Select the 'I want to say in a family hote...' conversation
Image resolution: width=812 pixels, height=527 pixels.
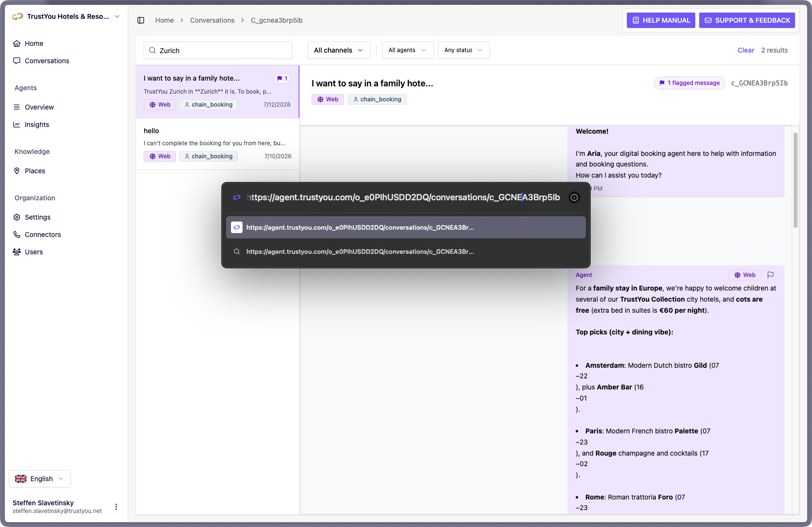click(x=217, y=92)
